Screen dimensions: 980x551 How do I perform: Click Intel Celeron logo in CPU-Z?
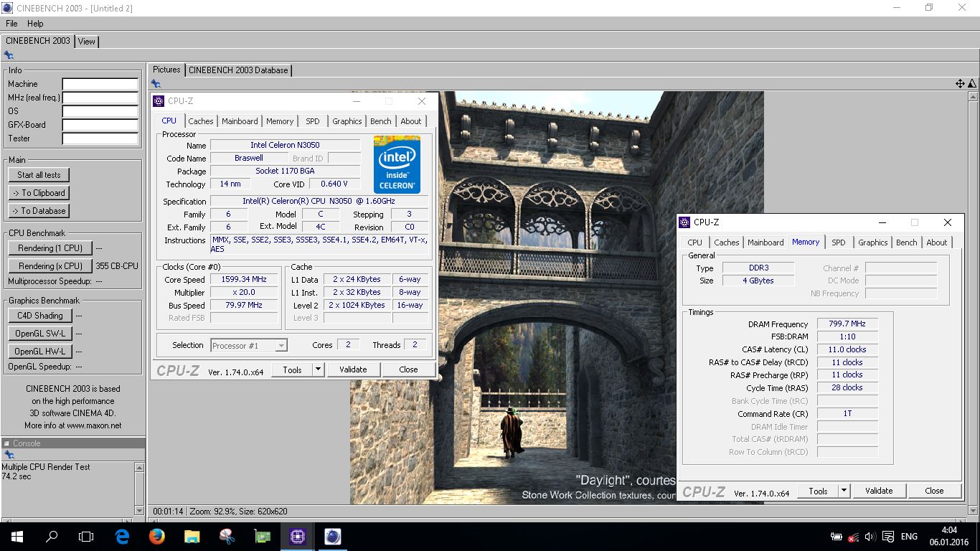coord(397,164)
